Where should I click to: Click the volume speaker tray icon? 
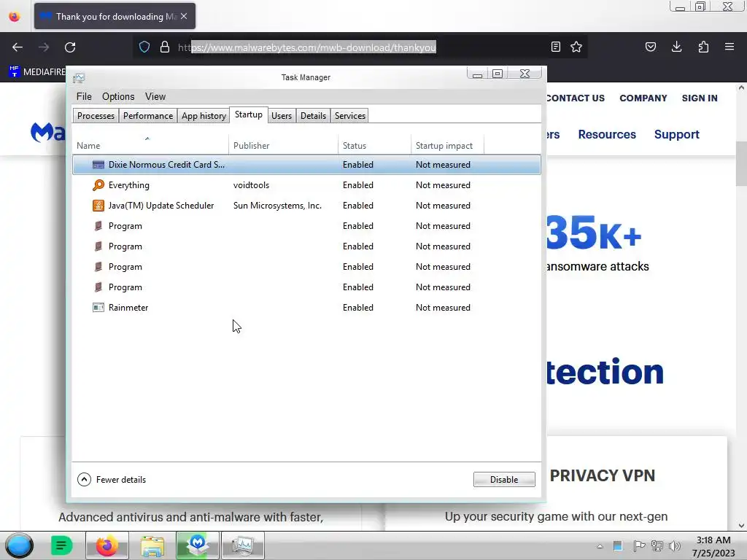675,546
